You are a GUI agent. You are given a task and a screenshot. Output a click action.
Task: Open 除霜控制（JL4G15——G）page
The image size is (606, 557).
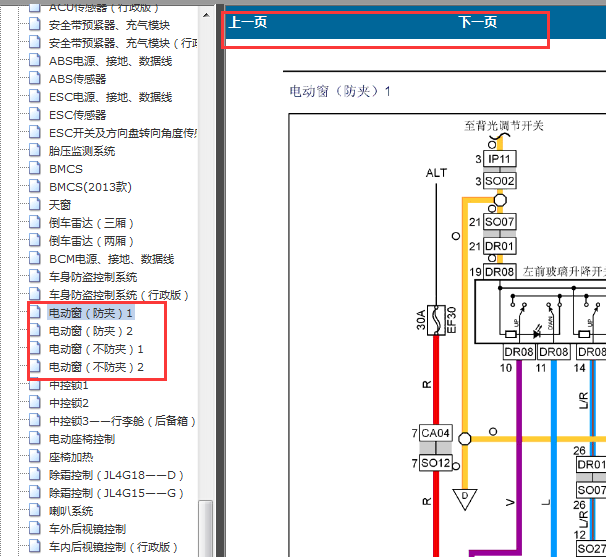click(116, 493)
